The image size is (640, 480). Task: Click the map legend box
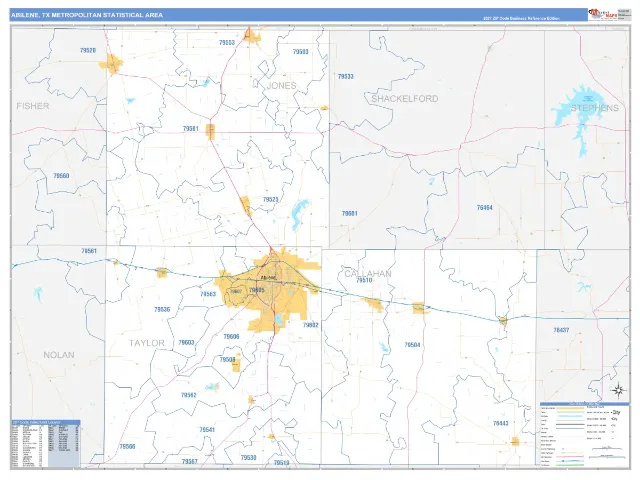[584, 435]
